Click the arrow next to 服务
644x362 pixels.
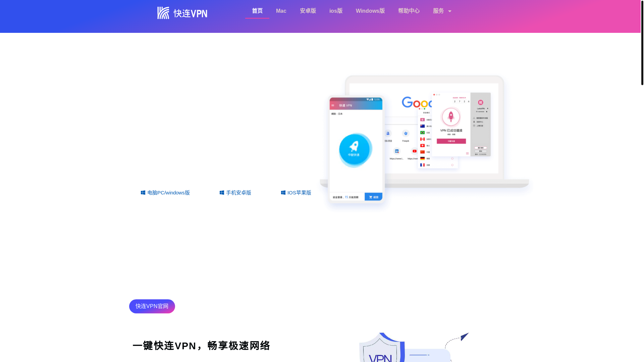click(450, 11)
